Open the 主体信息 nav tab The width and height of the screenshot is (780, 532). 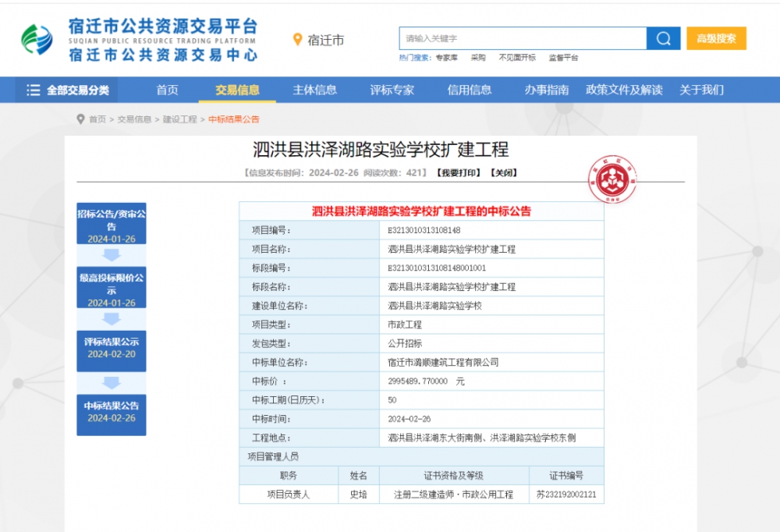coord(315,90)
